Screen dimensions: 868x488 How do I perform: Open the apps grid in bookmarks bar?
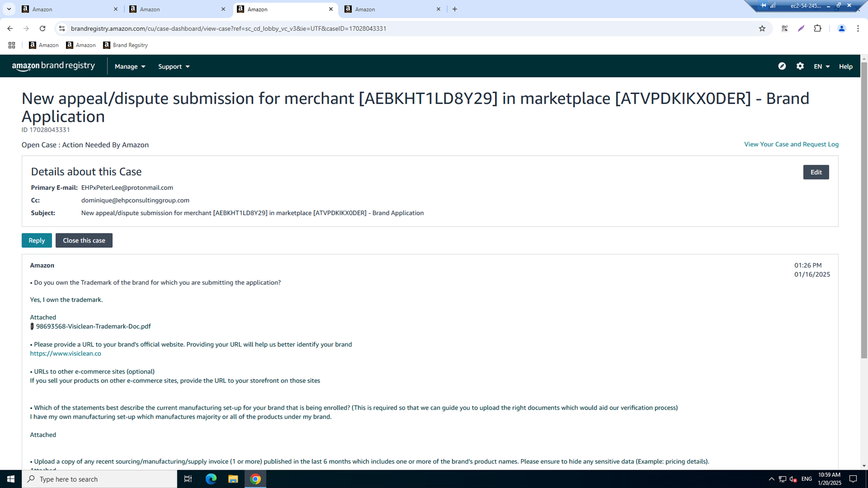(12, 45)
